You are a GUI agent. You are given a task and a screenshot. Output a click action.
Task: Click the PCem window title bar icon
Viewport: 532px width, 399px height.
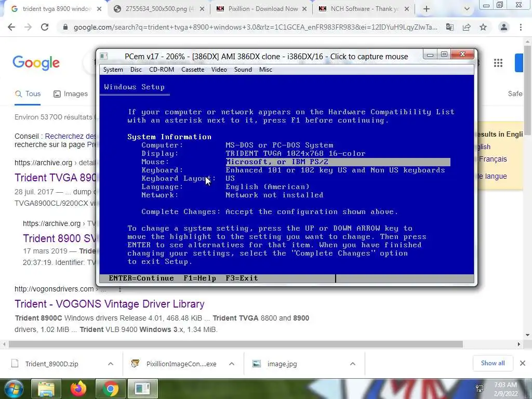coord(104,56)
